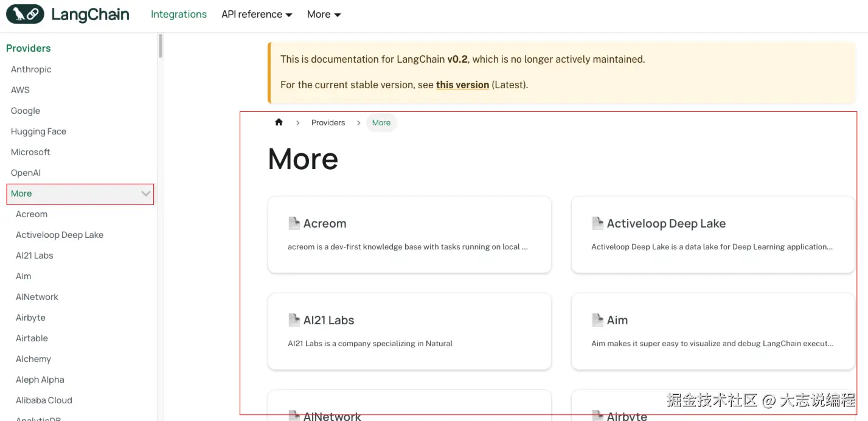This screenshot has width=868, height=421.
Task: Open Alchemy sidebar entry
Action: pos(33,359)
